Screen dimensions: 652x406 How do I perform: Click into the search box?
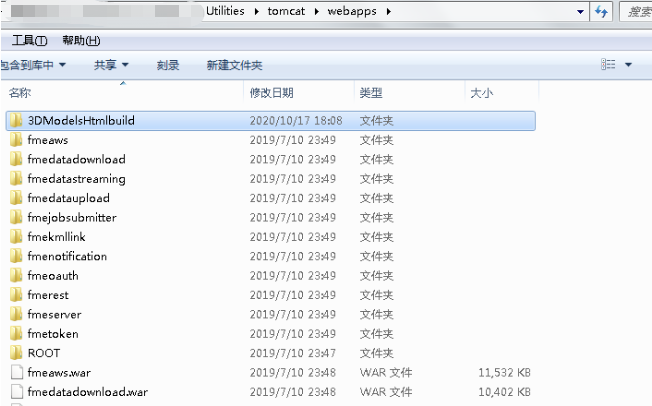(x=636, y=12)
